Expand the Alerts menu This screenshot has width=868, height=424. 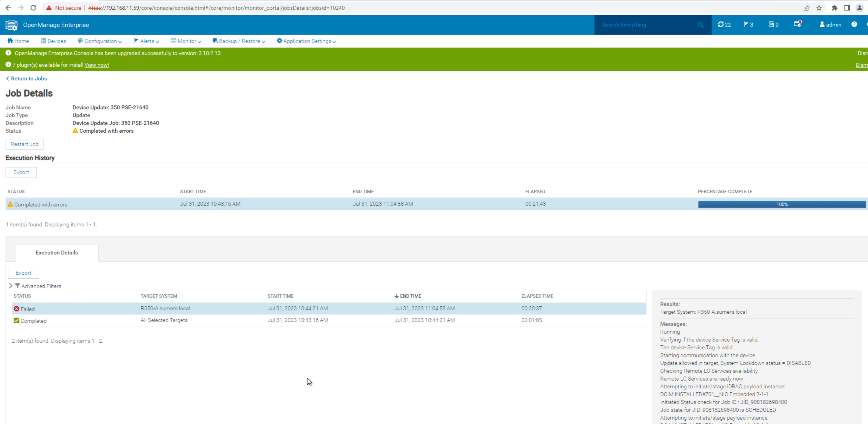click(x=147, y=41)
